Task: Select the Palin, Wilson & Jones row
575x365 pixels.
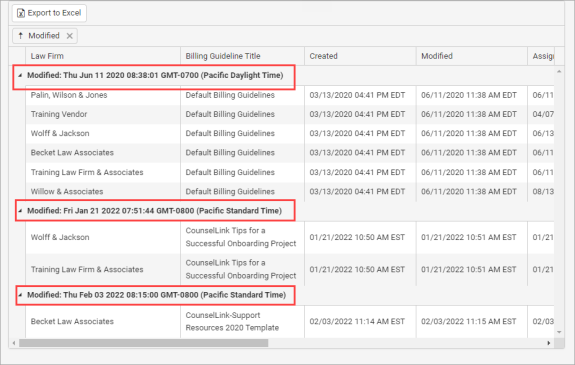Action: point(290,95)
